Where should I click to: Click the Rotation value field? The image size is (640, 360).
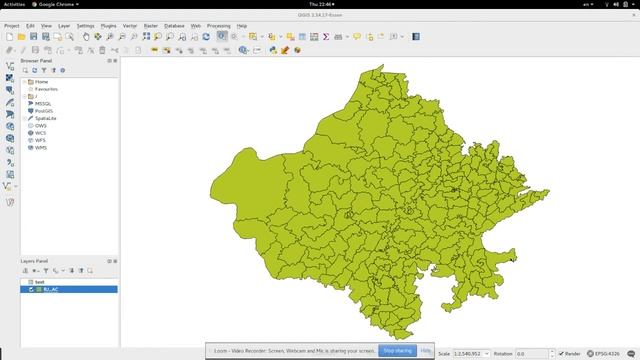(531, 353)
